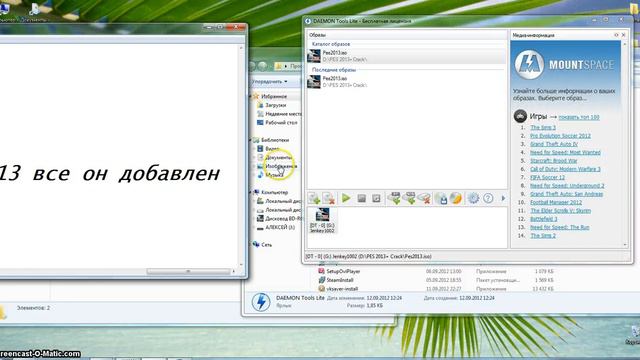Open The Sims 2 link
Viewport: 640px width, 360px height.
[x=543, y=236]
